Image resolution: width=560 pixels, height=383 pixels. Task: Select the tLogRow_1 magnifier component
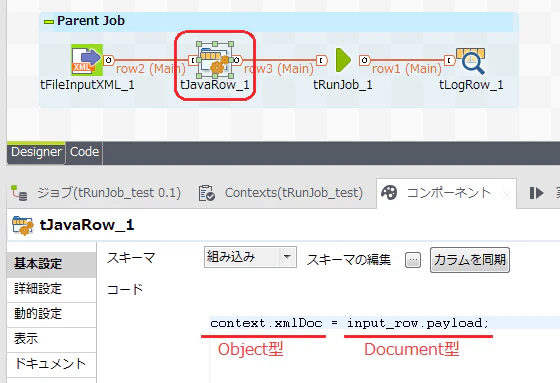pos(471,61)
